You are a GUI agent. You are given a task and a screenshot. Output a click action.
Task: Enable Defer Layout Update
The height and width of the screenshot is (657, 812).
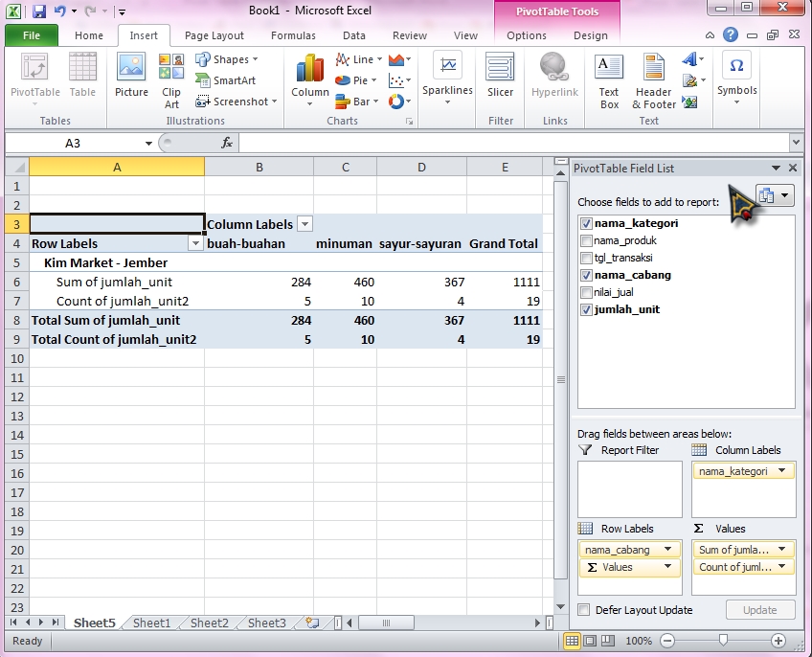point(582,610)
